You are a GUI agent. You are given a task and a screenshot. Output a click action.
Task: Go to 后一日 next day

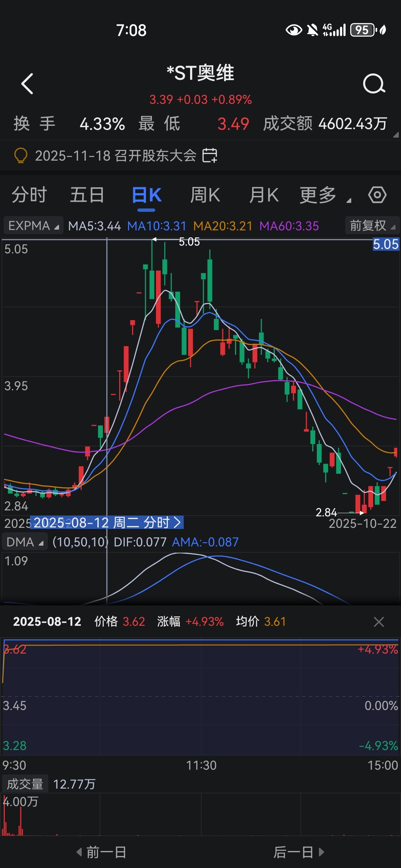tap(299, 852)
